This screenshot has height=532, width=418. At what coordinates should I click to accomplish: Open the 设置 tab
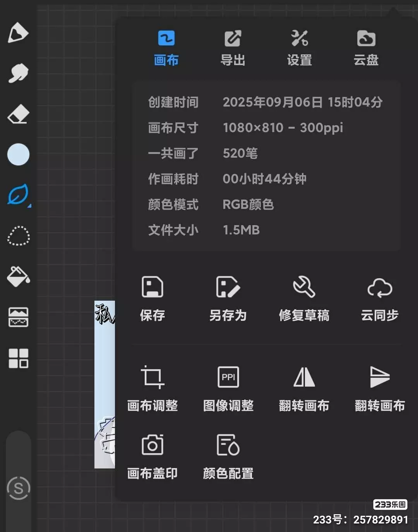299,48
